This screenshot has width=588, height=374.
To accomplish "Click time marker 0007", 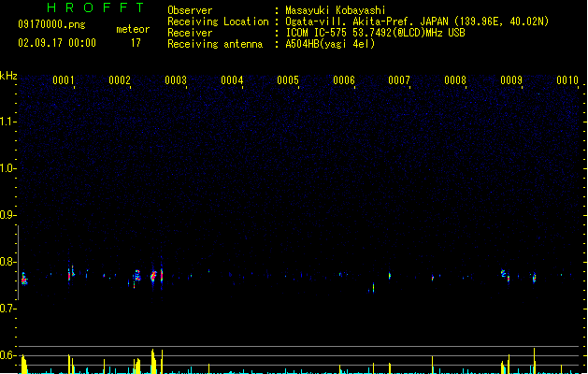I will pos(399,80).
